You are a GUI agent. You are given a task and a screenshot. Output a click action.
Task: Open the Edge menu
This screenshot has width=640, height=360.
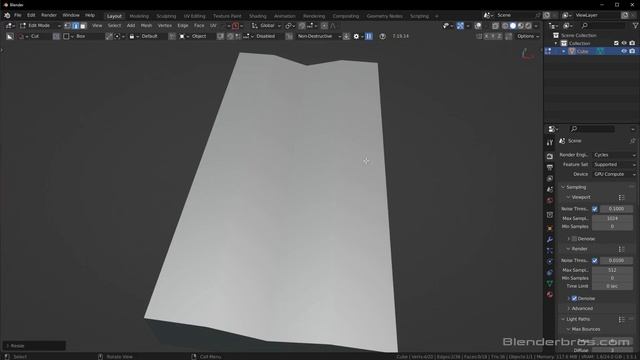point(182,26)
